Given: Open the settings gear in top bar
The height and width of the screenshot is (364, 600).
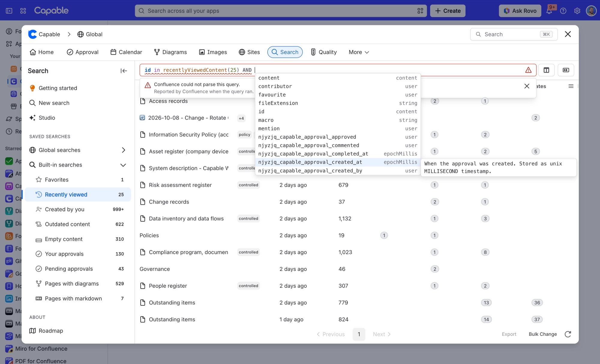Looking at the screenshot, I should 577,11.
